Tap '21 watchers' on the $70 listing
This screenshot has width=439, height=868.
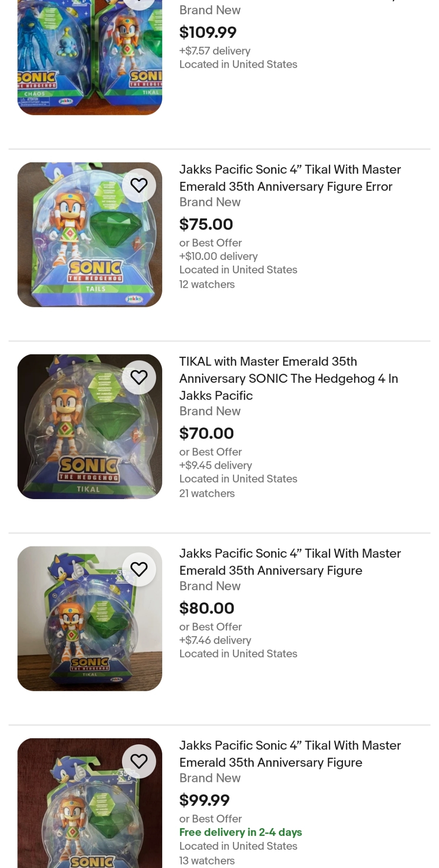pos(207,493)
